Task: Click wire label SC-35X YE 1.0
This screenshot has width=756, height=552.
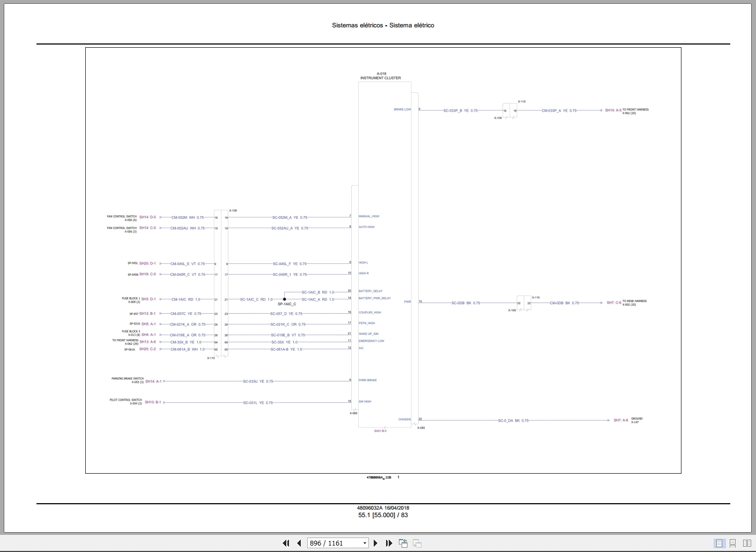Action: tap(284, 342)
